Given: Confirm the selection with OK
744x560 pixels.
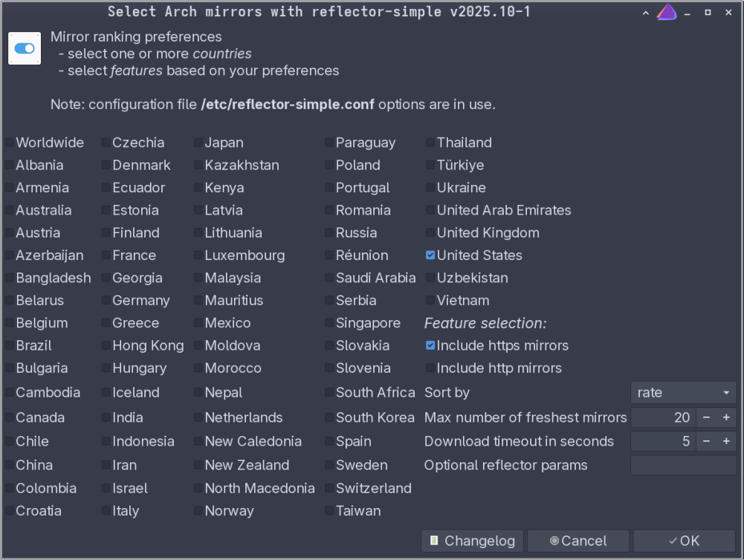Looking at the screenshot, I should 685,541.
